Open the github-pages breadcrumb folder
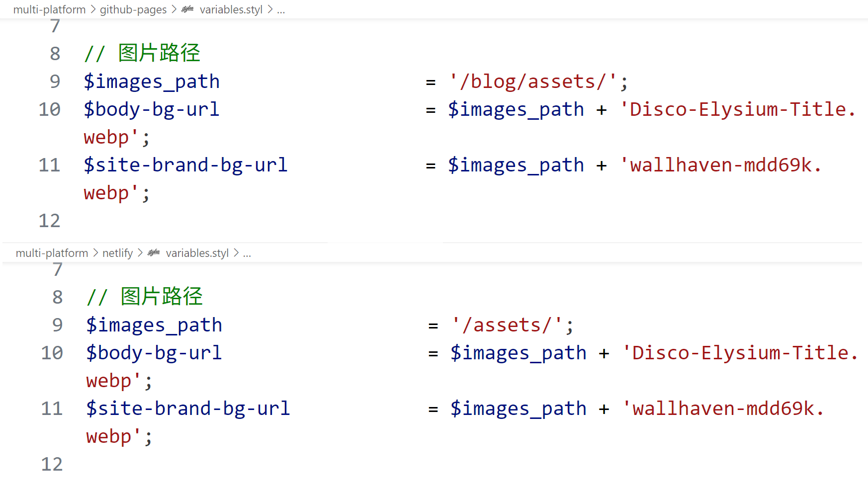The height and width of the screenshot is (490, 868). coord(133,9)
